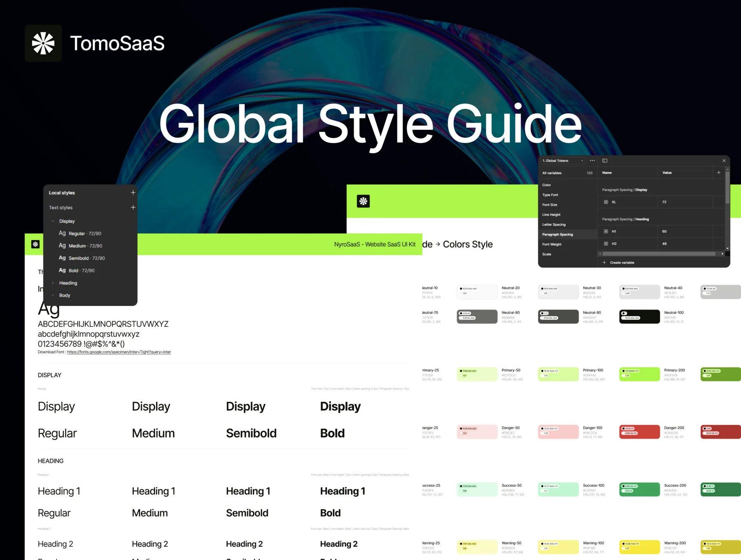741x560 pixels.
Task: Click the logo icon on typography frame header
Action: click(x=36, y=244)
